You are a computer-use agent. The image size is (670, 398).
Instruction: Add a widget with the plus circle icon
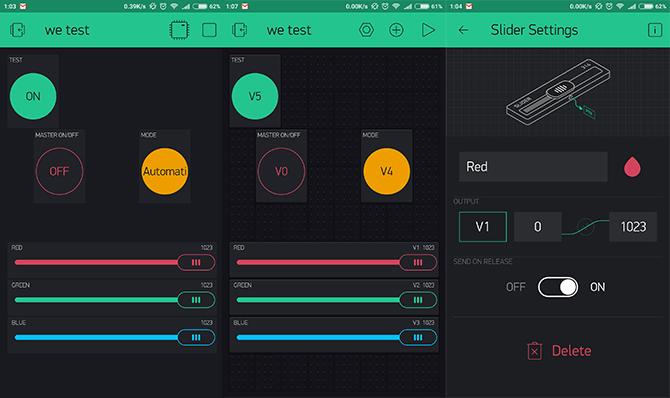pos(396,30)
